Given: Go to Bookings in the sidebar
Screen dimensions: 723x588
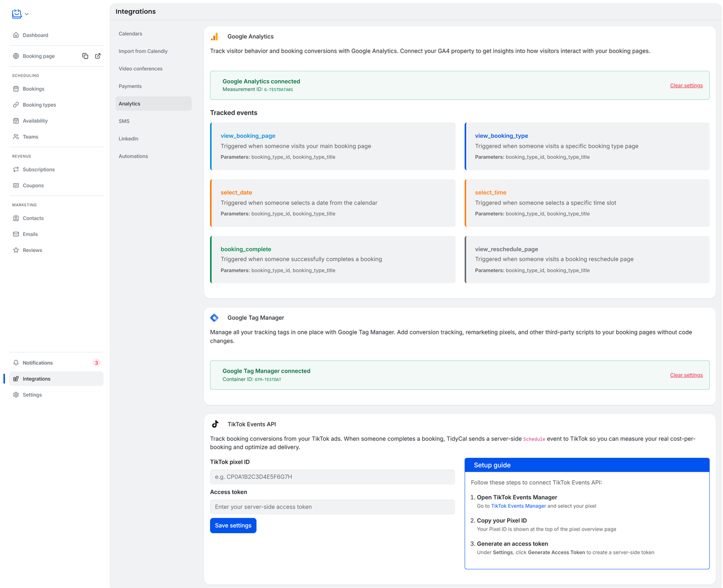Looking at the screenshot, I should (56, 89).
